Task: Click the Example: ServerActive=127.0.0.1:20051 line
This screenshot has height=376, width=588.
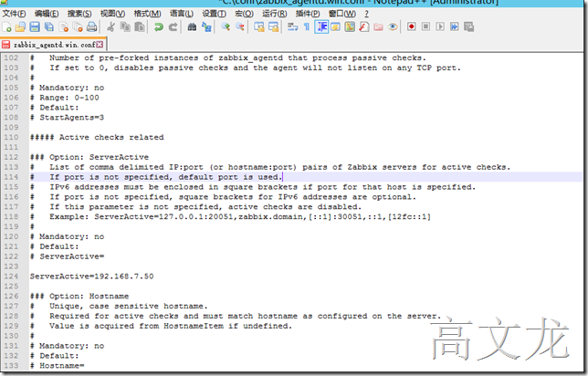Action: [230, 216]
